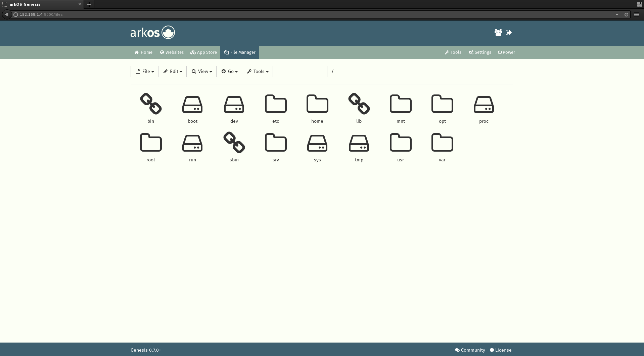The width and height of the screenshot is (644, 356).
Task: Open the var folder icon
Action: pyautogui.click(x=442, y=143)
